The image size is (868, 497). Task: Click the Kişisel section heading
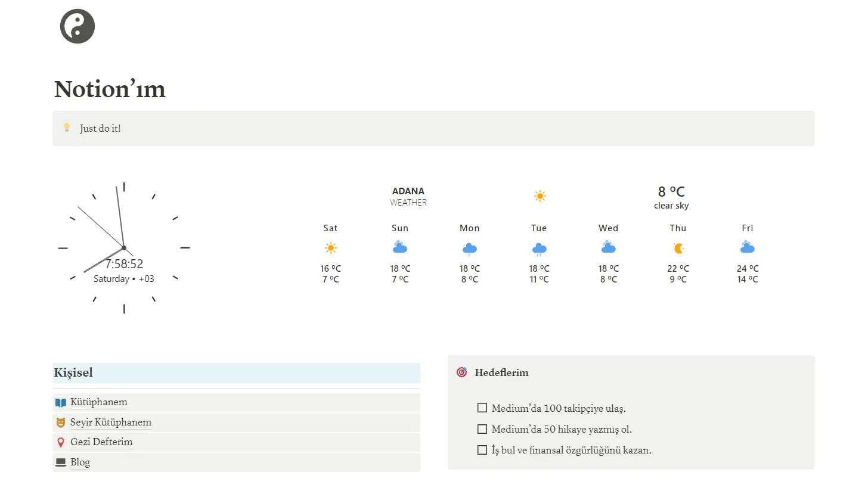pyautogui.click(x=73, y=373)
